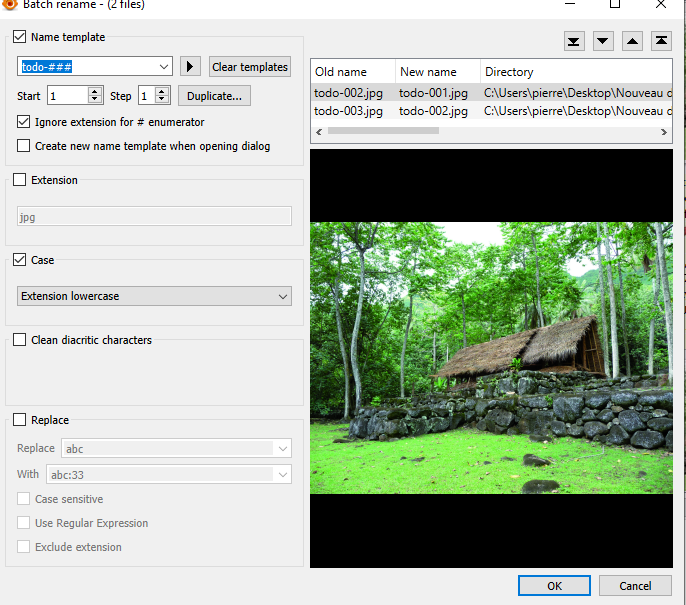Enable the Clean diacritic characters option

pos(20,340)
